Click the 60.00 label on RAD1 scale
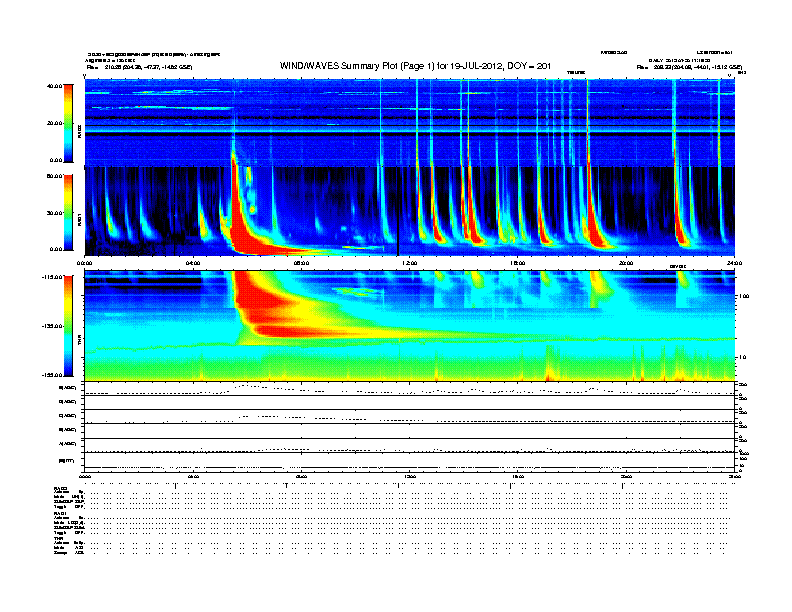 54,176
